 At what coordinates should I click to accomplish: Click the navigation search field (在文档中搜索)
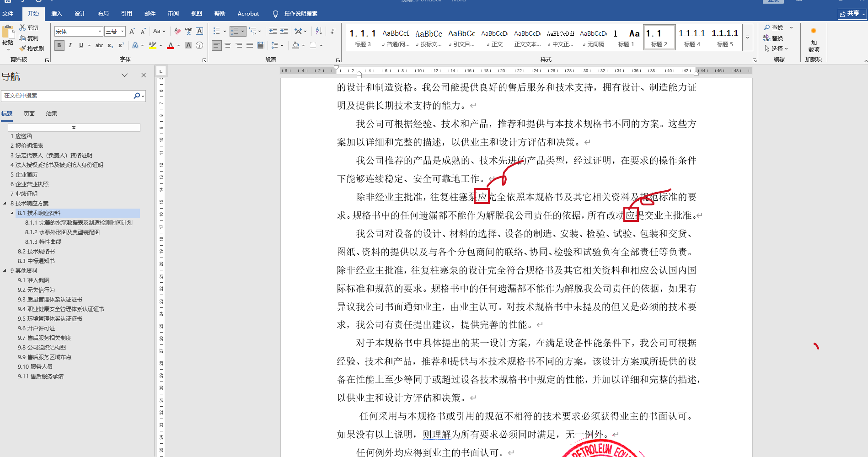pyautogui.click(x=67, y=96)
